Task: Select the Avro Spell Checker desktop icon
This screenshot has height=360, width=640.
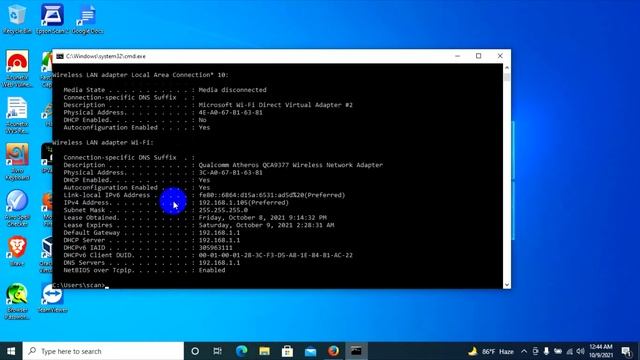Action: pos(17,208)
